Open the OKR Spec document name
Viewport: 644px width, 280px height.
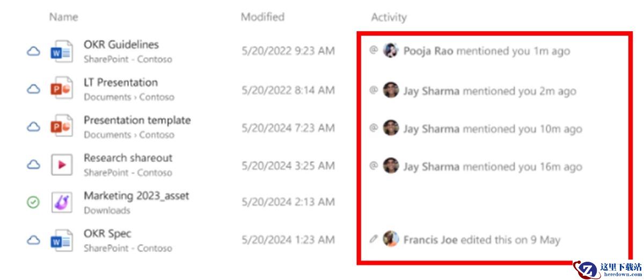(x=107, y=234)
